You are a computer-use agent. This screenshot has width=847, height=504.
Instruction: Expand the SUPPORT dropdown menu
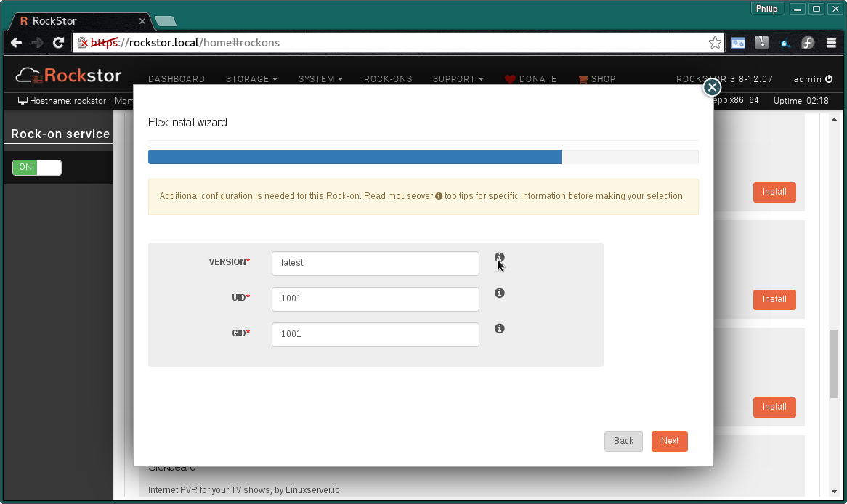click(458, 79)
